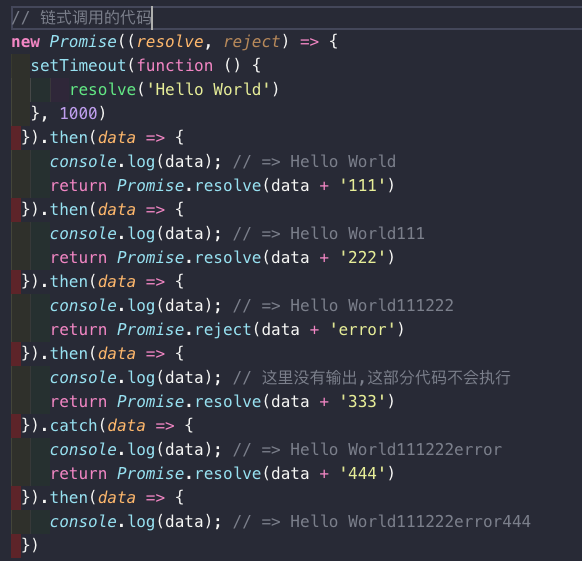
Task: Click the 'data' parameter inside the catch callback
Action: (126, 425)
